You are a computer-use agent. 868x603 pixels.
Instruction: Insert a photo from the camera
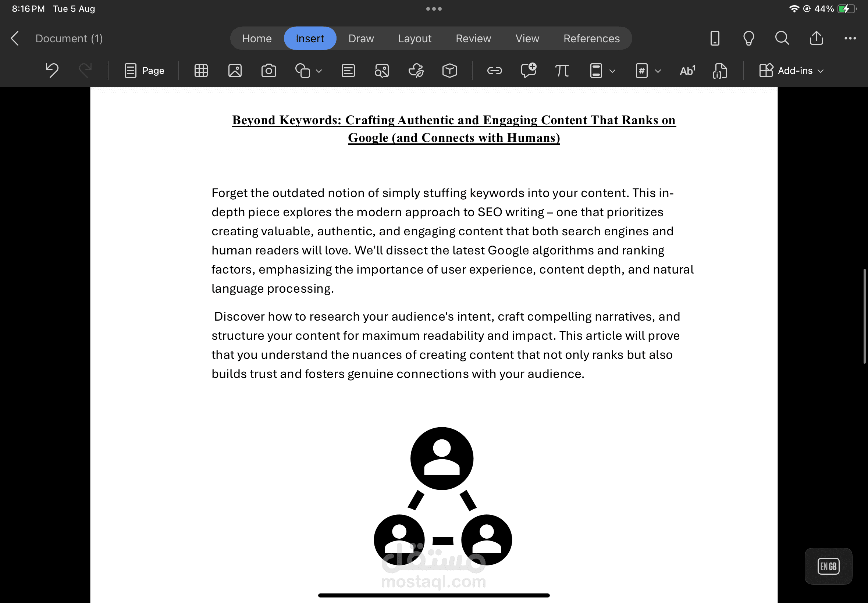point(269,71)
